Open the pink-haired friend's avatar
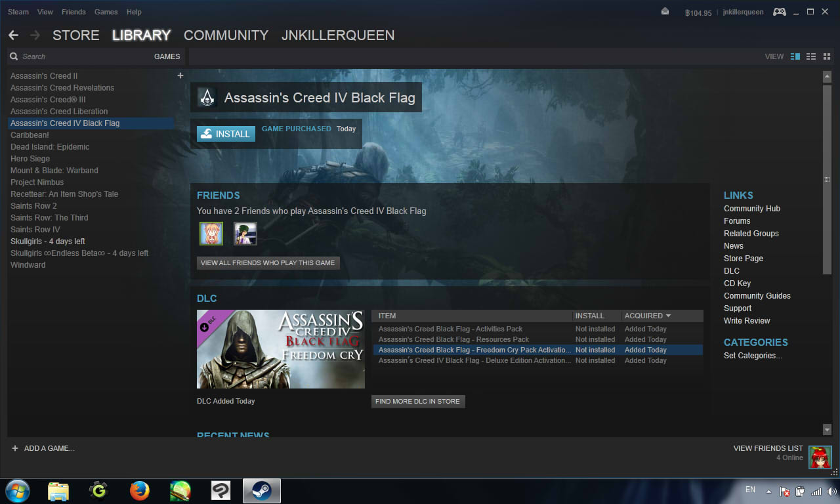This screenshot has height=504, width=840. click(x=211, y=233)
